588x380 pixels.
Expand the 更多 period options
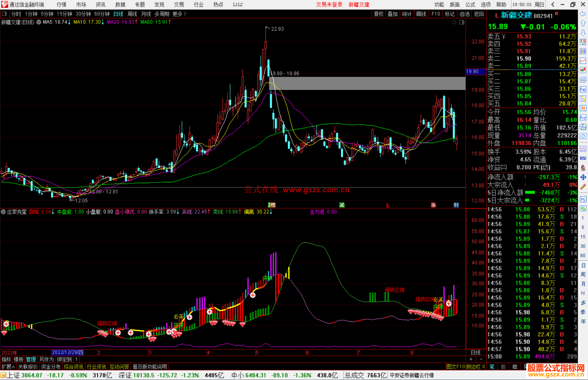click(x=179, y=14)
